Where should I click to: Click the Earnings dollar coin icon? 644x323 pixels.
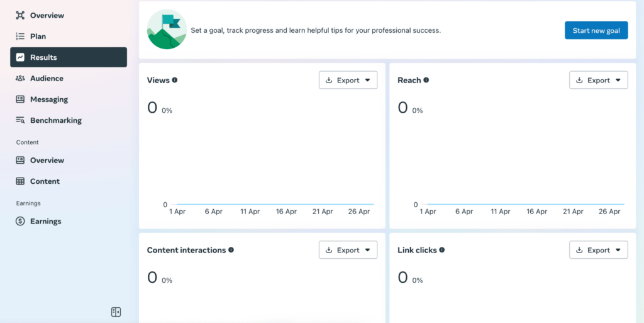click(20, 222)
